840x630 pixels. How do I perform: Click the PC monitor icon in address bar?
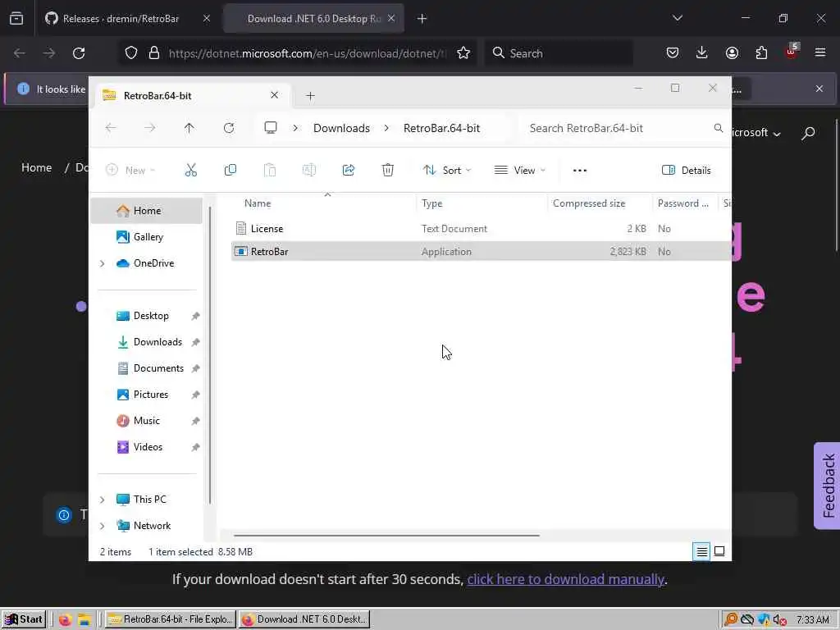coord(271,128)
